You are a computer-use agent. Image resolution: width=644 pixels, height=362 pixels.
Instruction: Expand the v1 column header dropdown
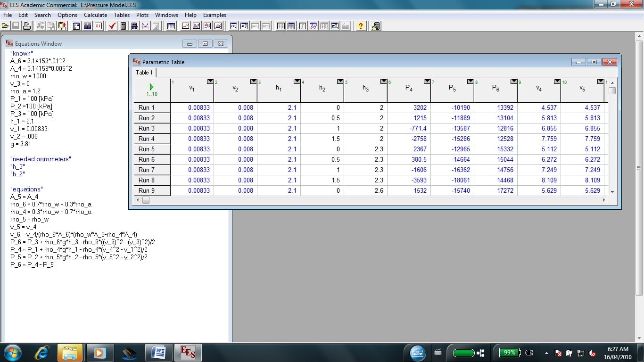tap(210, 82)
